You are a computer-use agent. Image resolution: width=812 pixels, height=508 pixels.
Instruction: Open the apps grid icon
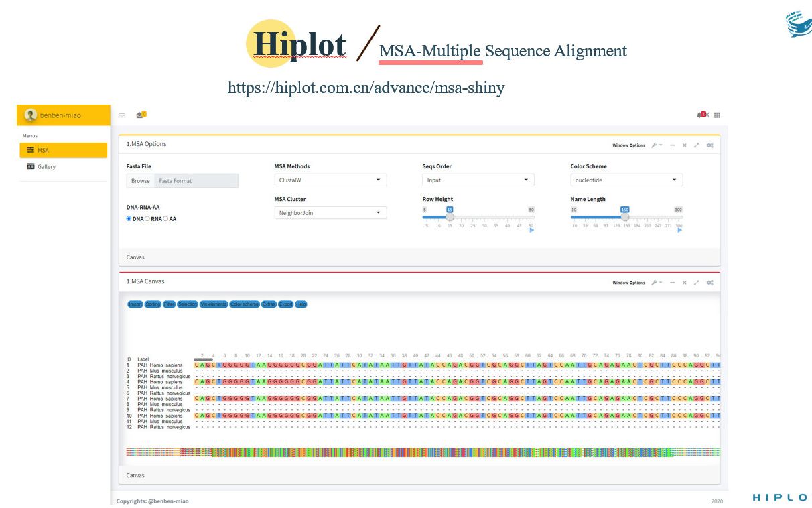pyautogui.click(x=717, y=115)
